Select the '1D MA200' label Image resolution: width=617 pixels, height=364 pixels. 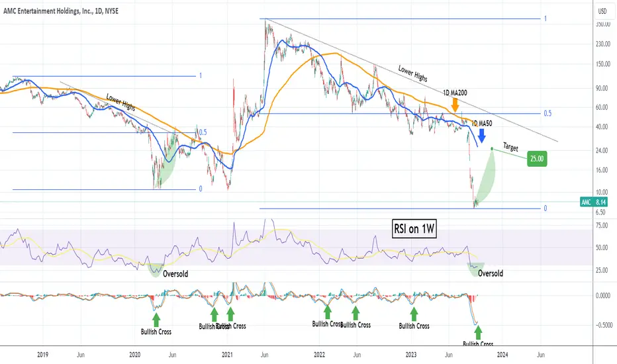pyautogui.click(x=455, y=93)
